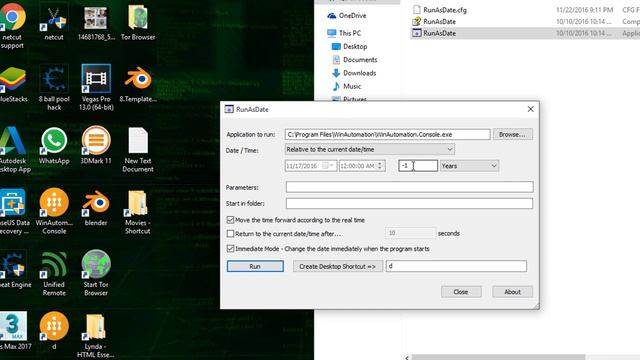Open the Years unit dropdown
This screenshot has height=360, width=640.
click(469, 166)
